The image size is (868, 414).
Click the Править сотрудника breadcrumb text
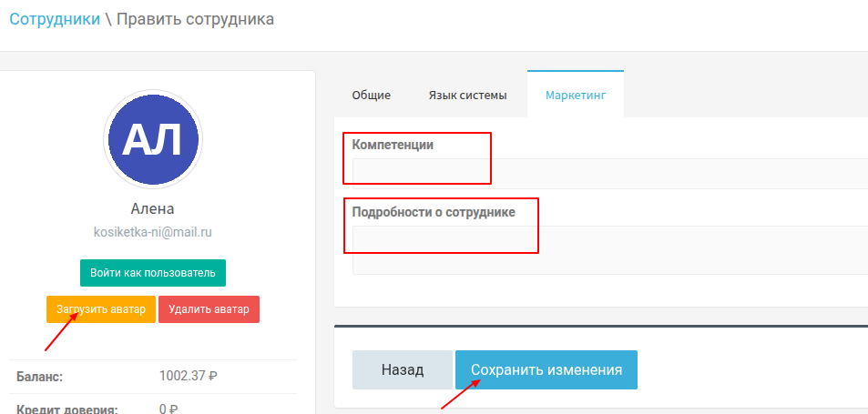[195, 19]
